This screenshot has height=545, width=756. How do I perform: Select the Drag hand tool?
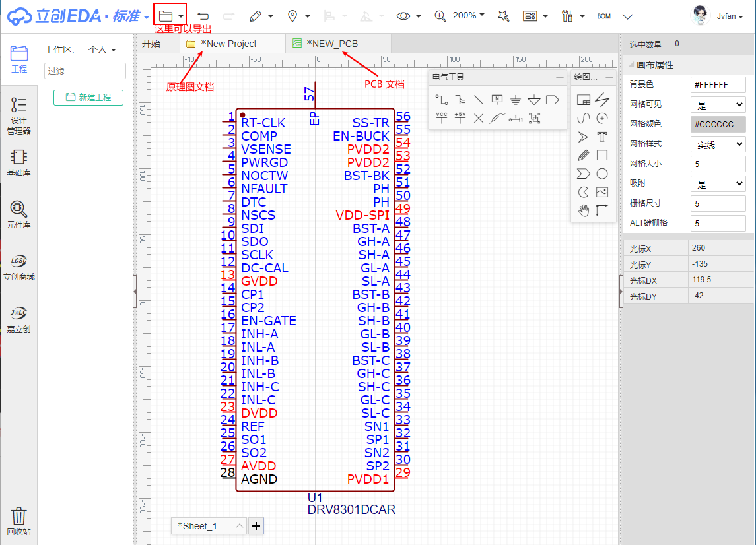click(584, 210)
